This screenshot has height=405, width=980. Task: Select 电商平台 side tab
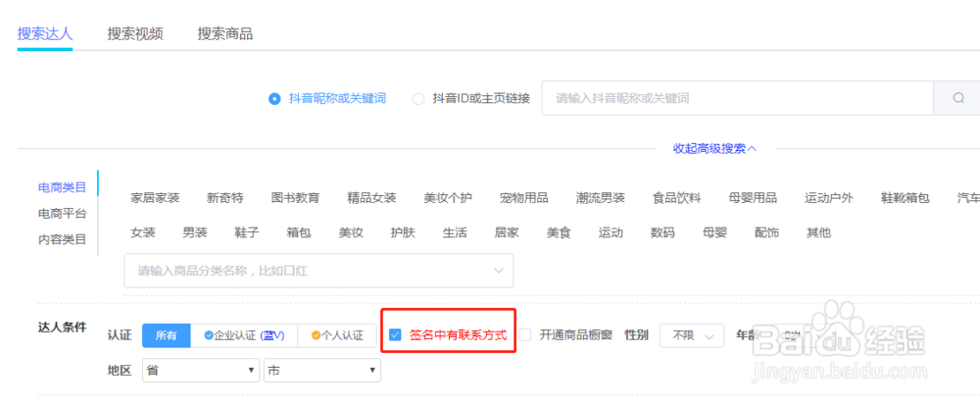pyautogui.click(x=62, y=213)
